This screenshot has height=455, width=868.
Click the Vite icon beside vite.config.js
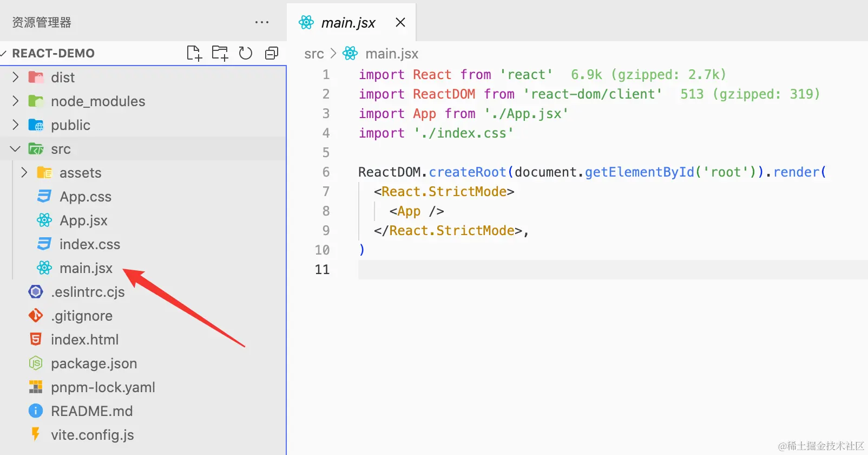click(36, 434)
